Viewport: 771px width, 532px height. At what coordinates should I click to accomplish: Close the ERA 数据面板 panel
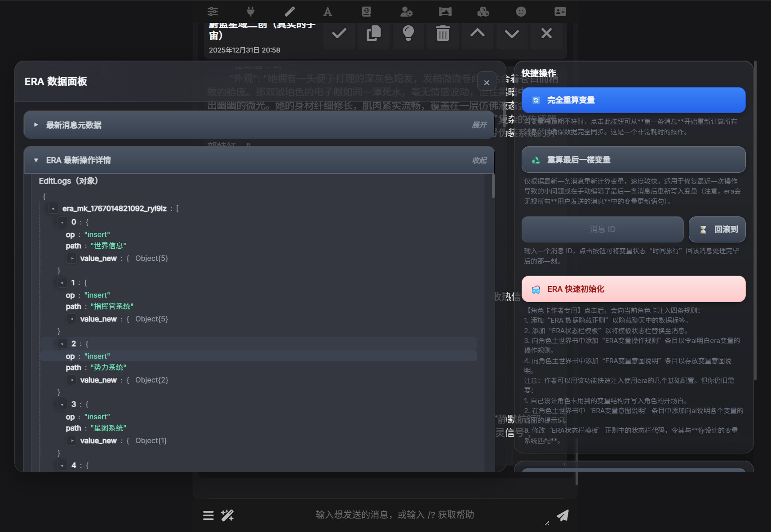(487, 82)
